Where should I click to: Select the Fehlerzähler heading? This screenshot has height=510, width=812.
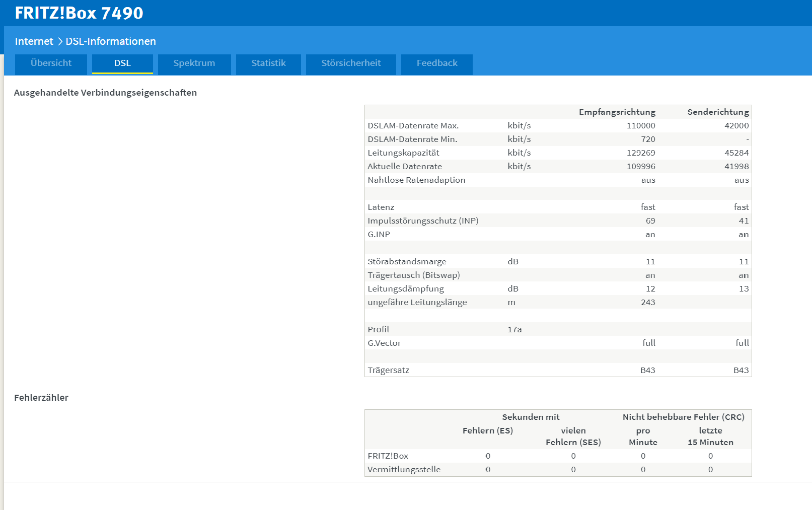[41, 398]
